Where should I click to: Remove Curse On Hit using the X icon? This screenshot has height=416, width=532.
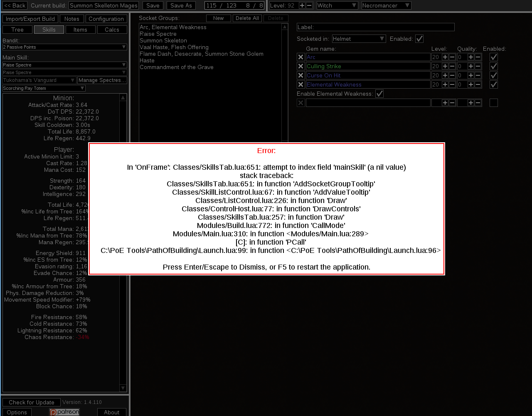point(300,75)
